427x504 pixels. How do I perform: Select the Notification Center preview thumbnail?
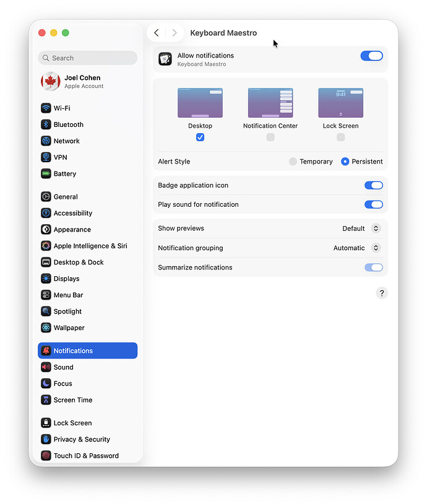click(x=270, y=103)
